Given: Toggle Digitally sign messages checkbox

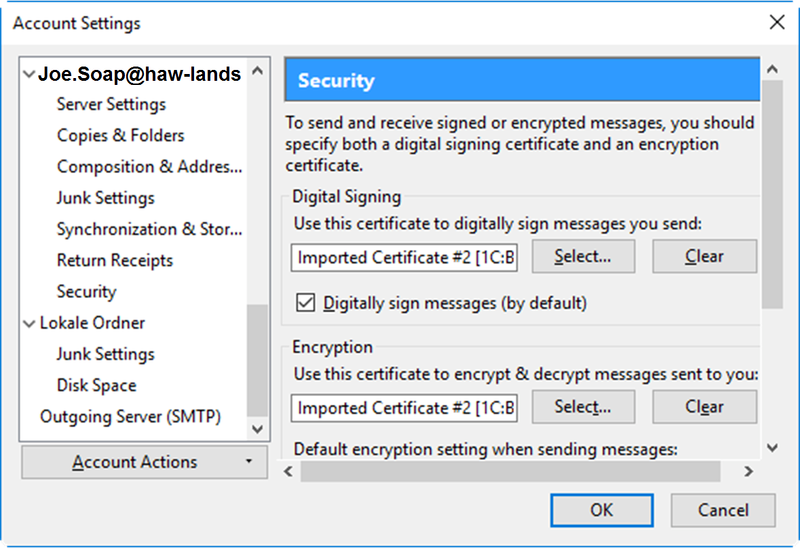Looking at the screenshot, I should coord(306,302).
